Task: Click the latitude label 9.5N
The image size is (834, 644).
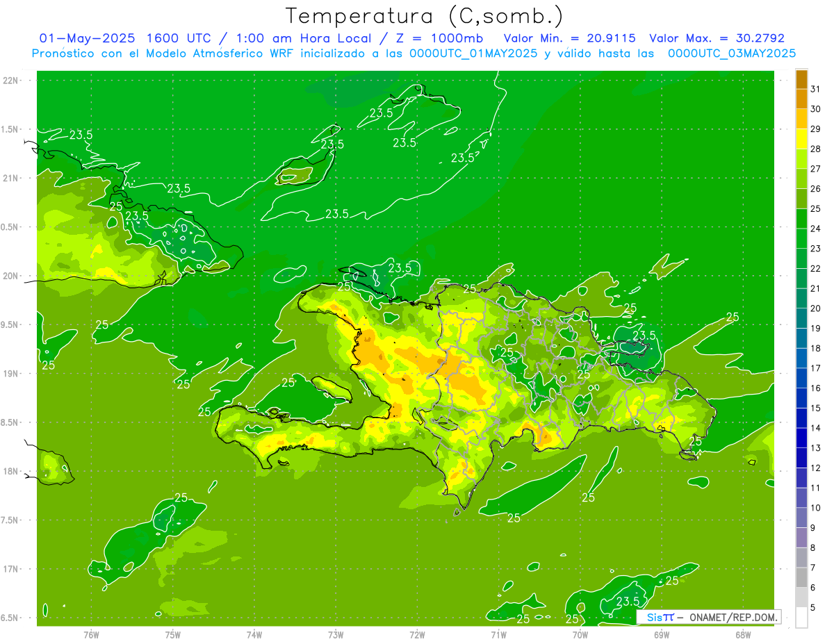Action: [10, 324]
